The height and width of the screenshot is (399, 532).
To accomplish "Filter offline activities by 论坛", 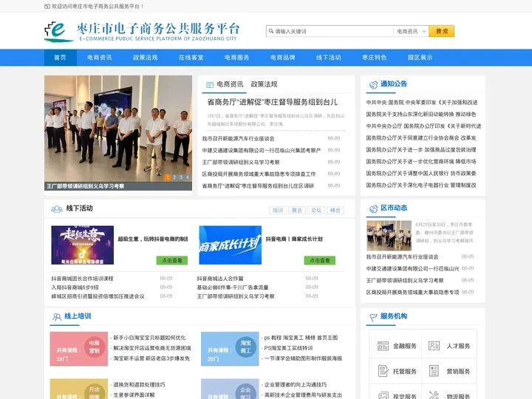I will 316,211.
